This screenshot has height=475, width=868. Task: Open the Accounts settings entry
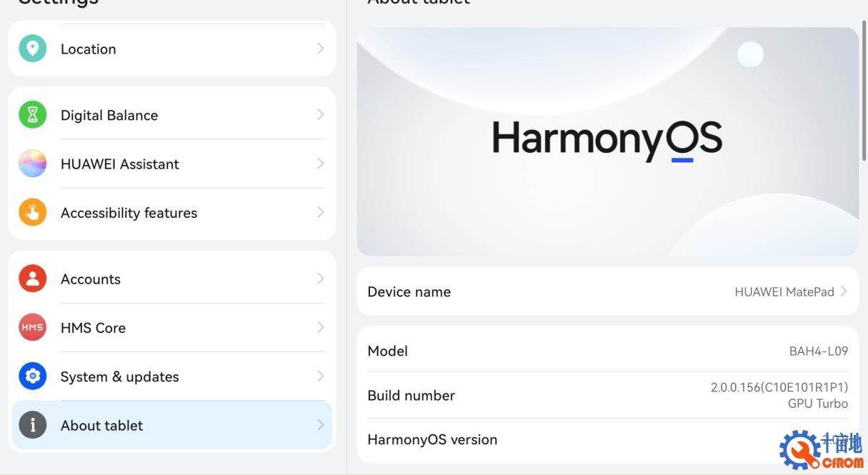pyautogui.click(x=91, y=279)
